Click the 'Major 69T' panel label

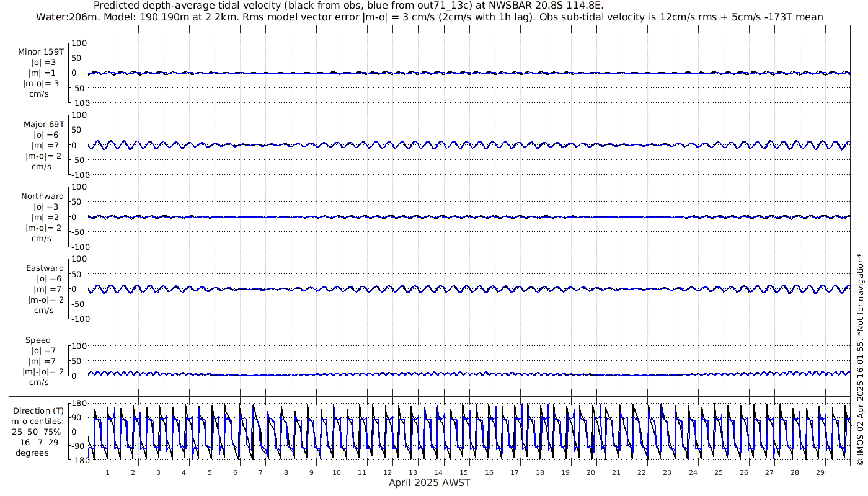click(43, 124)
